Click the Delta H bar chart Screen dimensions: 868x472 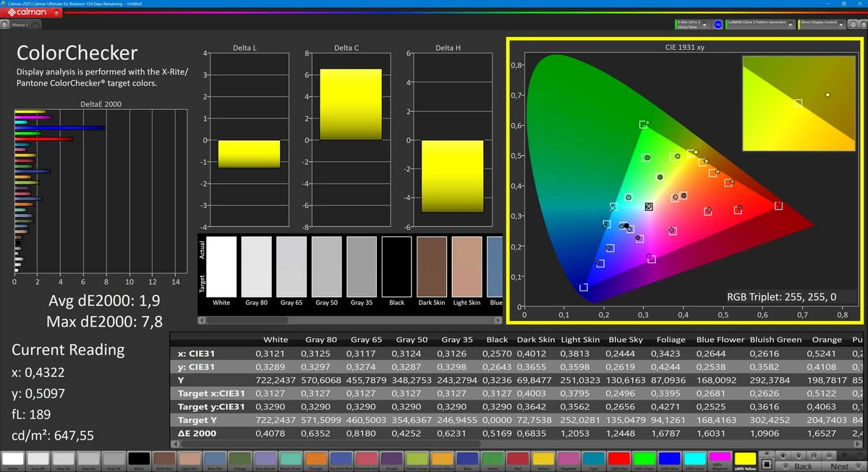point(452,140)
